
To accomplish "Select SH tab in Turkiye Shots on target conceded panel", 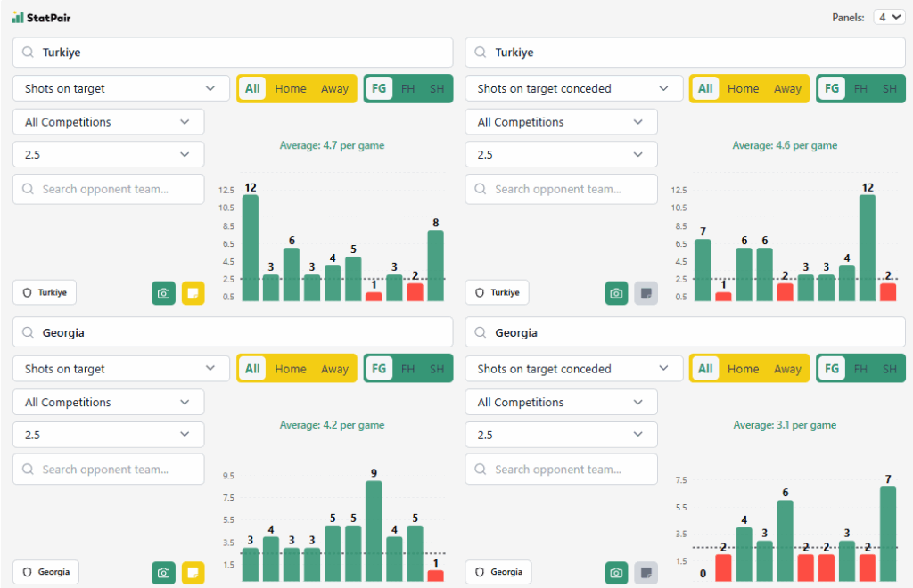I will [x=889, y=88].
